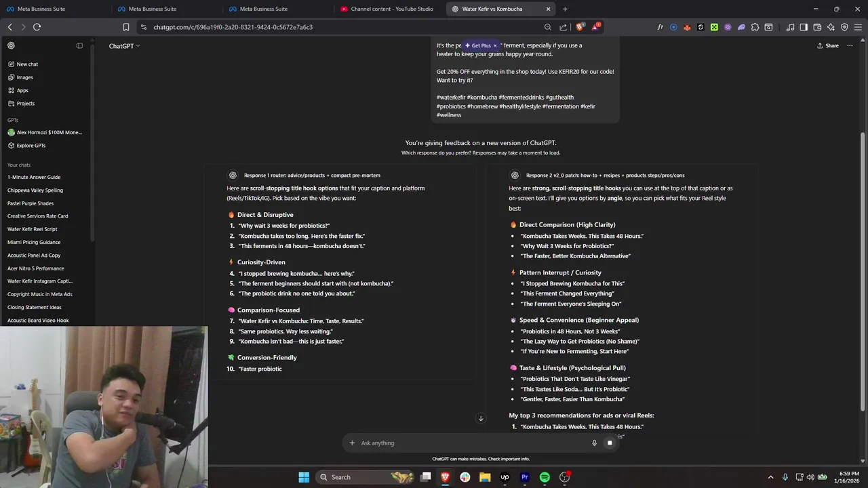Open the Brave Wallet icon
This screenshot has width=868, height=488.
click(817, 27)
